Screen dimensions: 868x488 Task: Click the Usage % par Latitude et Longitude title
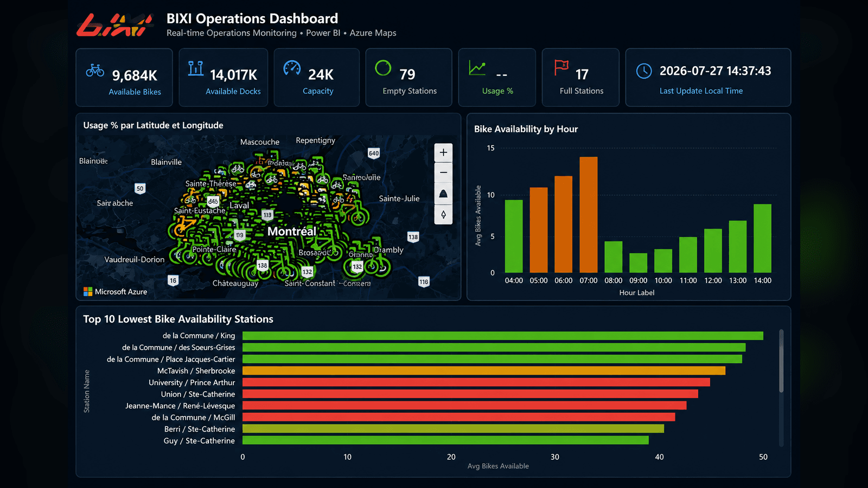[153, 125]
